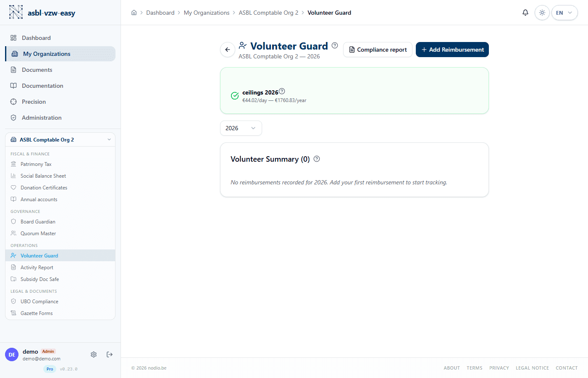Open the Privacy footer link
Viewport: 588px width, 378px height.
pos(499,368)
